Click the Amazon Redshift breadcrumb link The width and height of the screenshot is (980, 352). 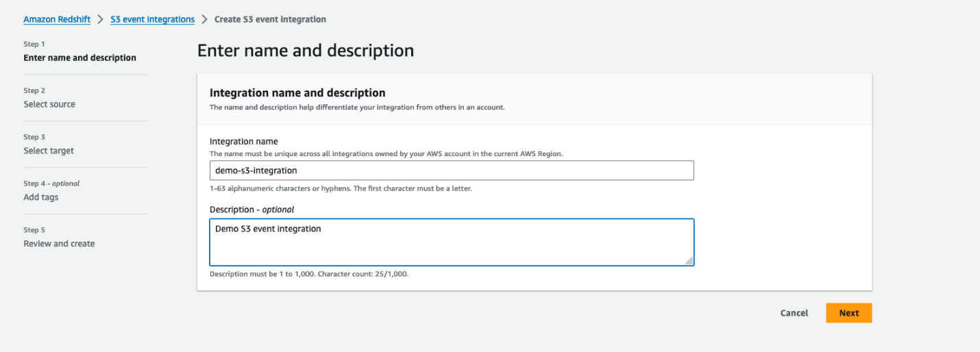click(57, 19)
